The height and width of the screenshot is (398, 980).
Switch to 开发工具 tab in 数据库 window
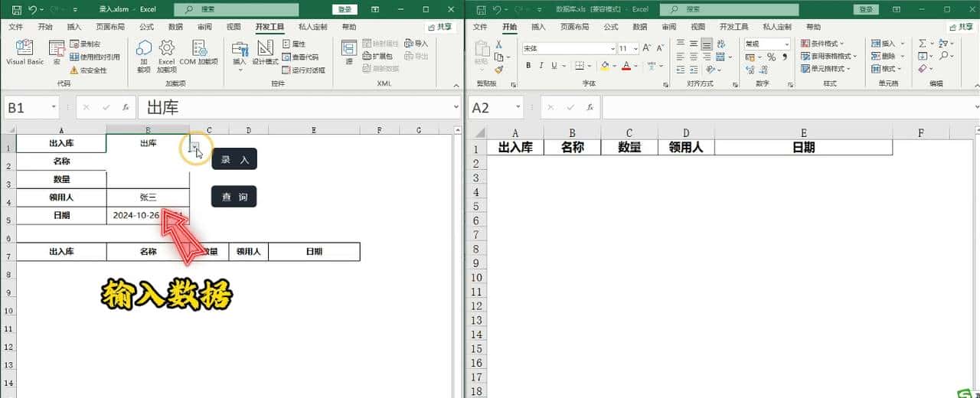click(735, 26)
